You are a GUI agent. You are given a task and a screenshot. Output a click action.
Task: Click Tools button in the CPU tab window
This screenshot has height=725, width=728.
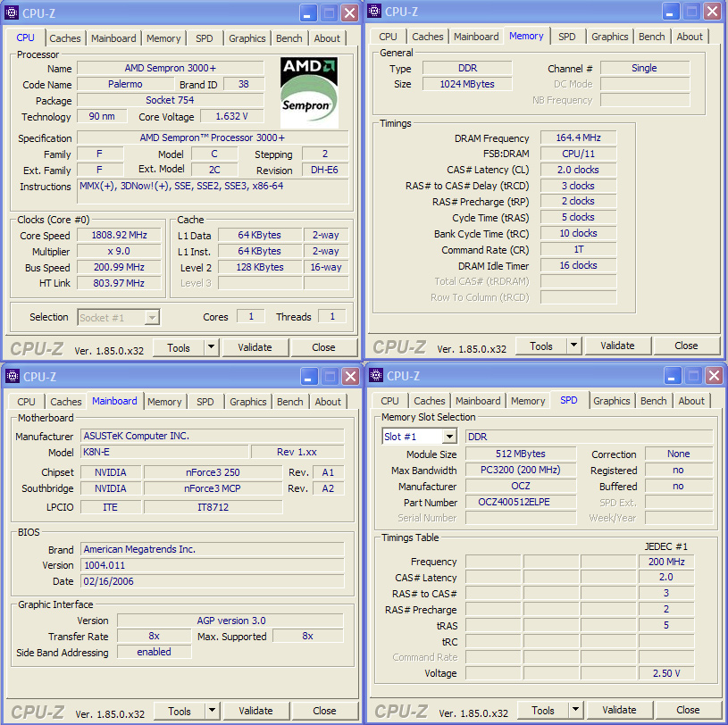179,347
